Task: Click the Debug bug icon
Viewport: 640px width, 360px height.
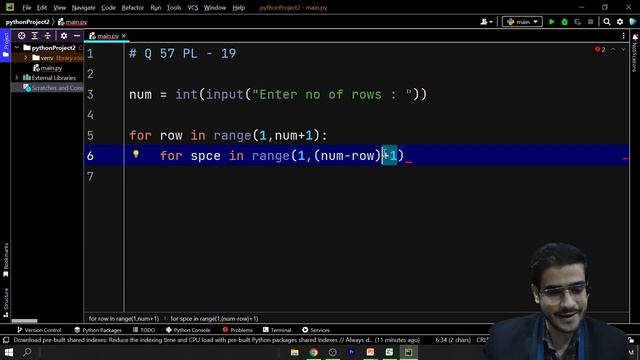Action: pyautogui.click(x=564, y=22)
